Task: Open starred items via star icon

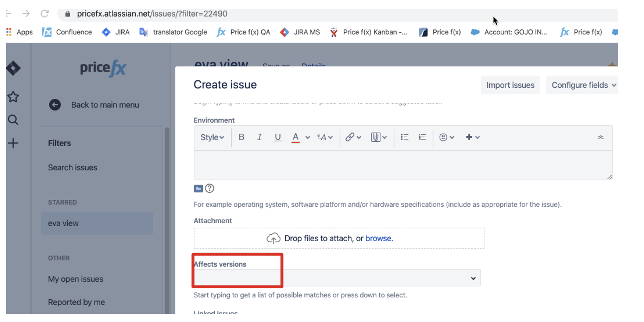Action: pos(13,97)
